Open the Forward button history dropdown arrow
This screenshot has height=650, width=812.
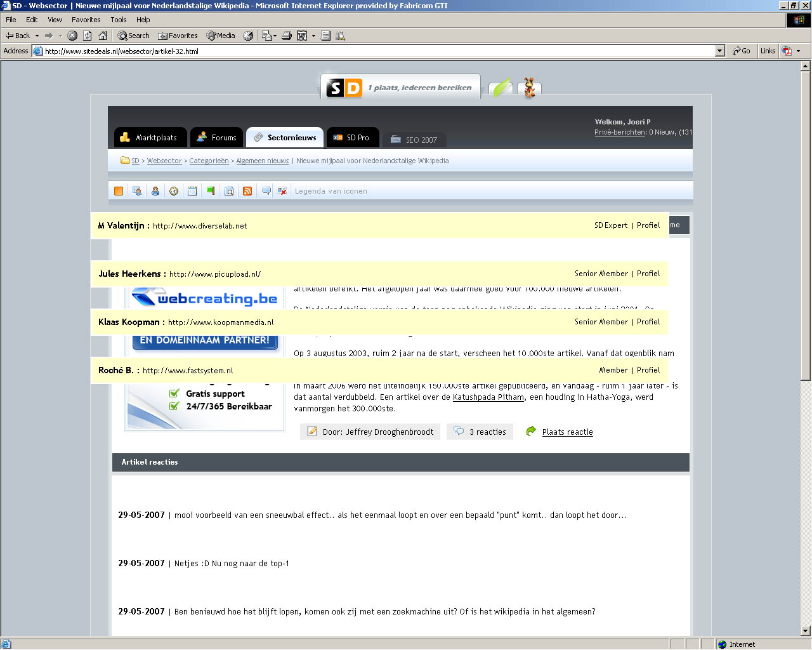pyautogui.click(x=60, y=36)
